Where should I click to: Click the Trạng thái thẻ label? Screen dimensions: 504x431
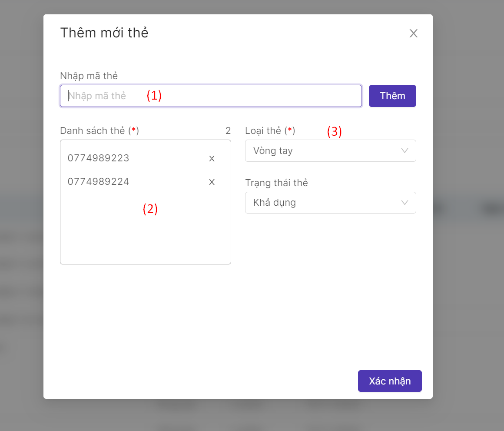pos(276,183)
